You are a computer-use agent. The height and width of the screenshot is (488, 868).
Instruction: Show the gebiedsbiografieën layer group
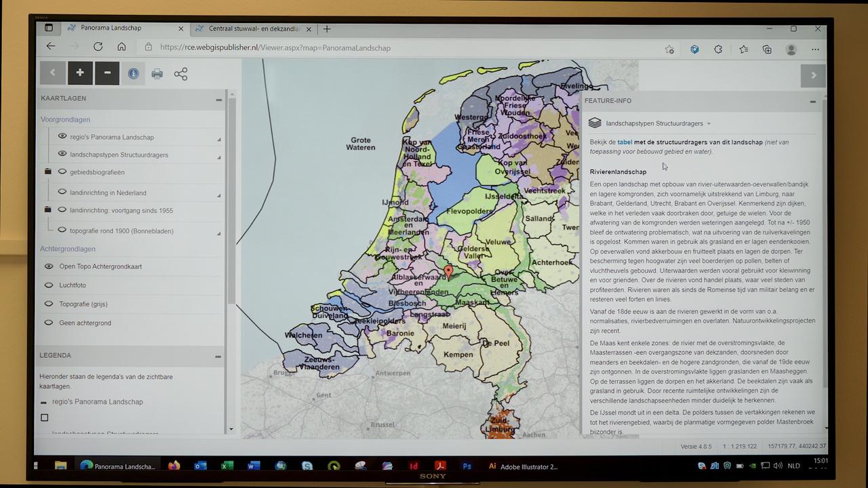click(x=62, y=171)
